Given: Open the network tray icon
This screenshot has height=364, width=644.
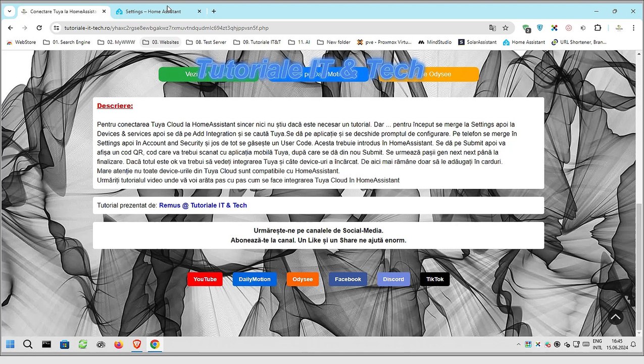Looking at the screenshot, I should pos(576,344).
